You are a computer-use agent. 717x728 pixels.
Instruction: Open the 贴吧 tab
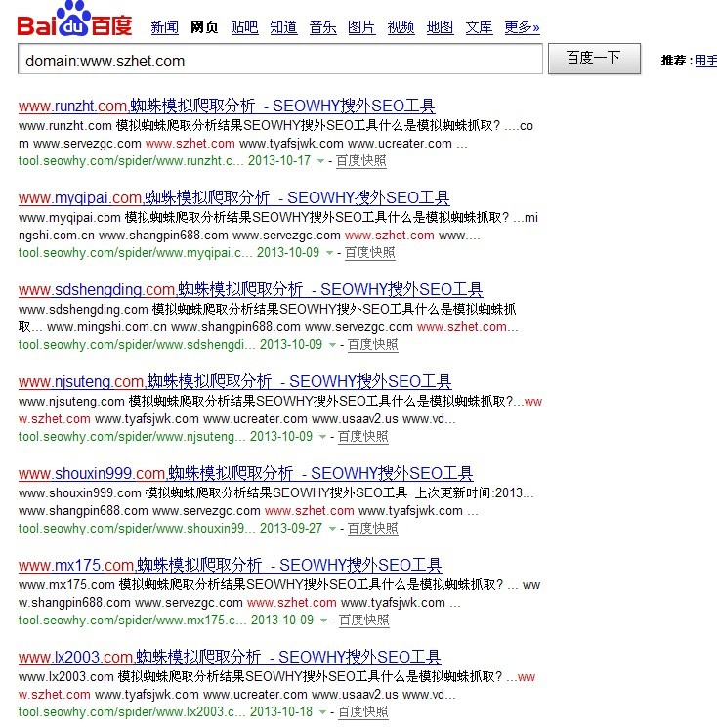click(244, 27)
